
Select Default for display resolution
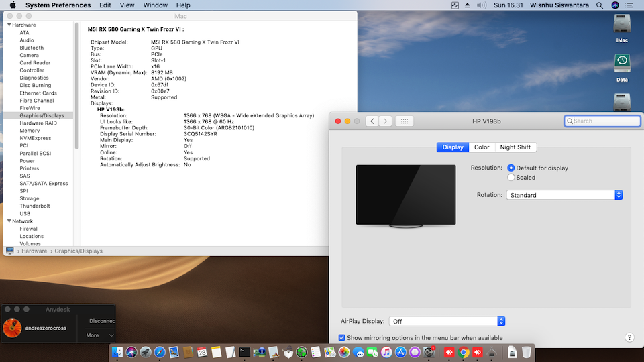click(x=511, y=168)
